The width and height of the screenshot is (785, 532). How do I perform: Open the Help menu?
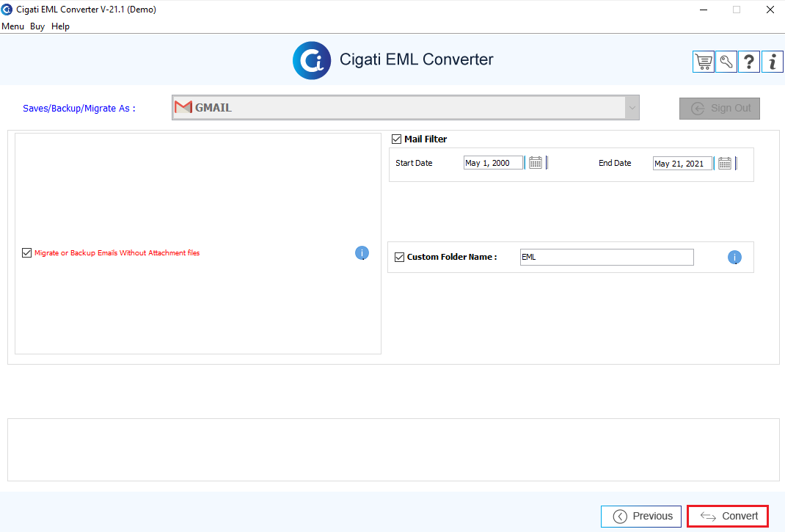pos(61,26)
